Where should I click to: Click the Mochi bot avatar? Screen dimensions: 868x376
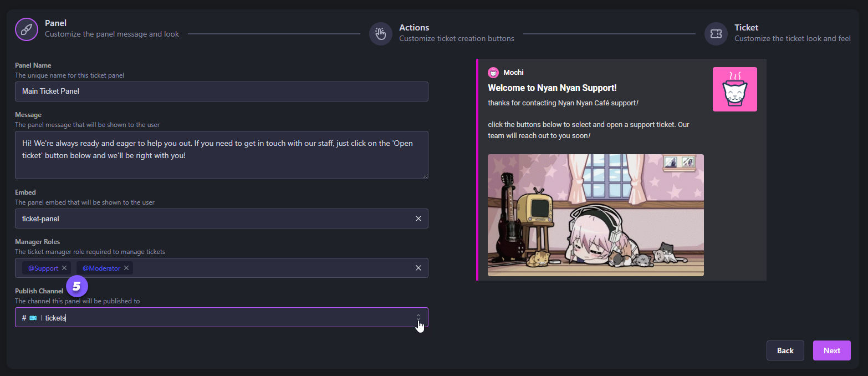click(x=493, y=73)
